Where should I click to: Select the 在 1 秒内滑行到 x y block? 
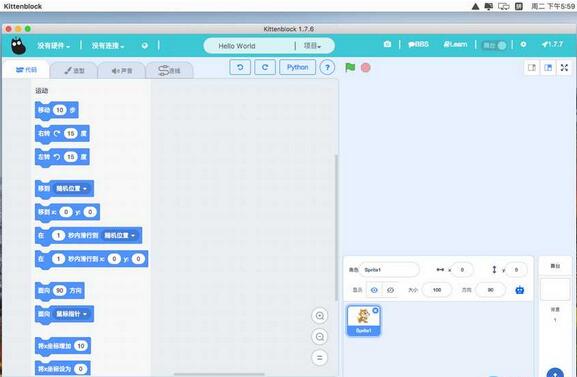click(92, 260)
